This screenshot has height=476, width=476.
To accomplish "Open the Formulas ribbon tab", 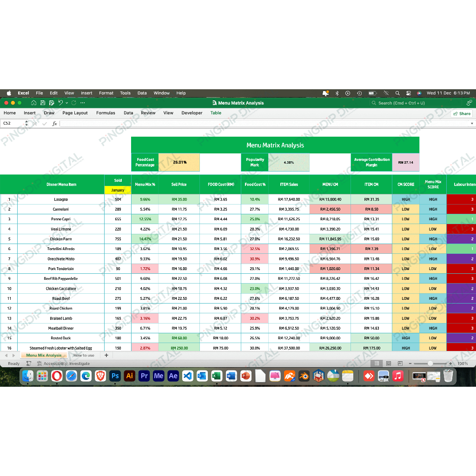I will (106, 113).
